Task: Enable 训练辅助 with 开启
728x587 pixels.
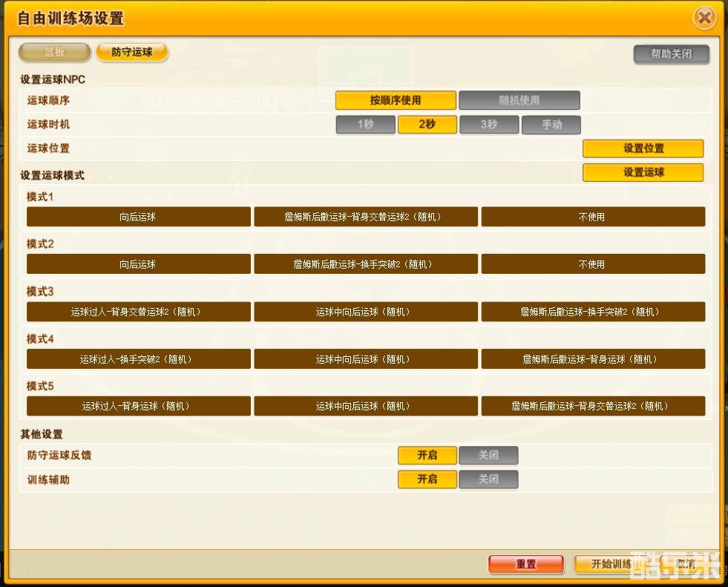Action: [427, 479]
